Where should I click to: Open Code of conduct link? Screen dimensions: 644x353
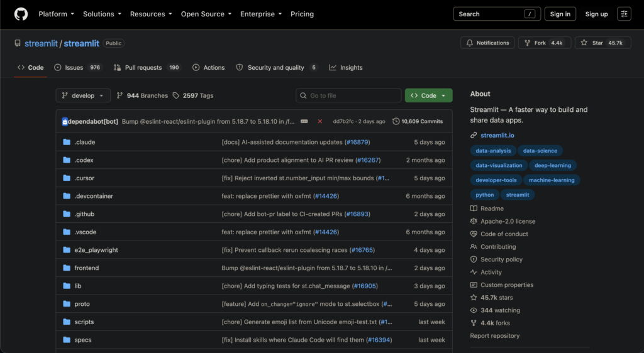click(x=504, y=234)
